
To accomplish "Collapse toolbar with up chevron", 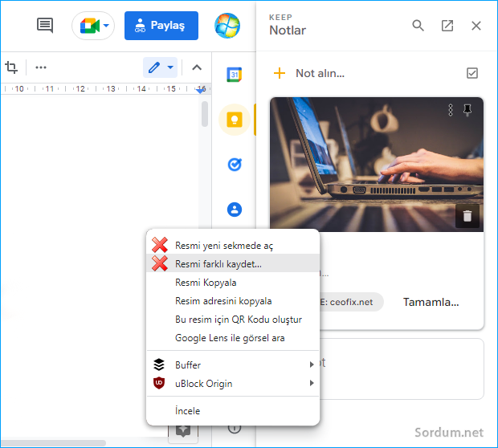I will click(x=196, y=67).
